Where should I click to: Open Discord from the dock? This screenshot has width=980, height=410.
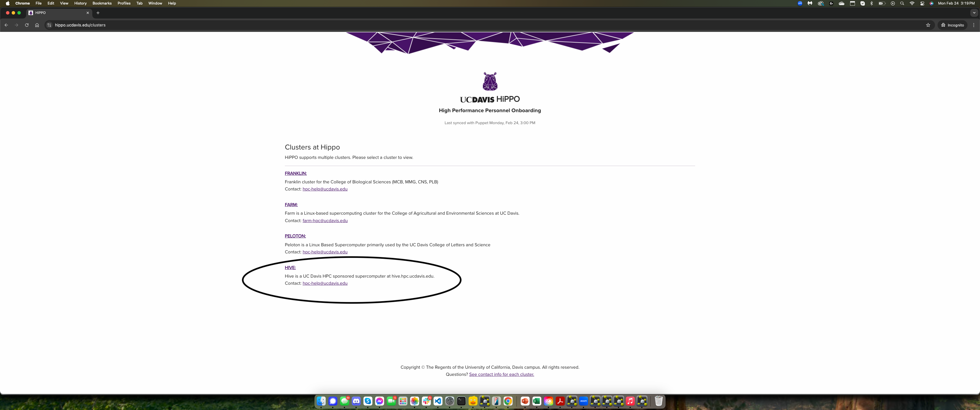pos(356,401)
